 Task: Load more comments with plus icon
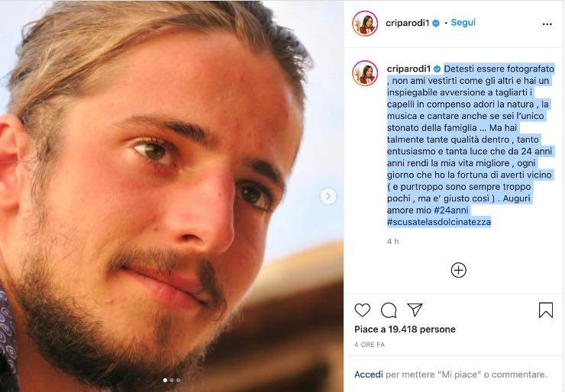[458, 270]
